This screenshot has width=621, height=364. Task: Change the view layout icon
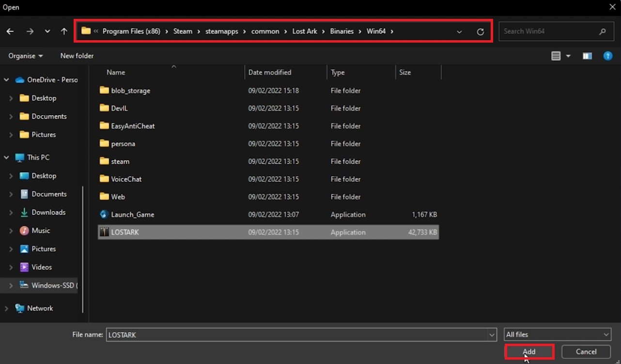[556, 56]
